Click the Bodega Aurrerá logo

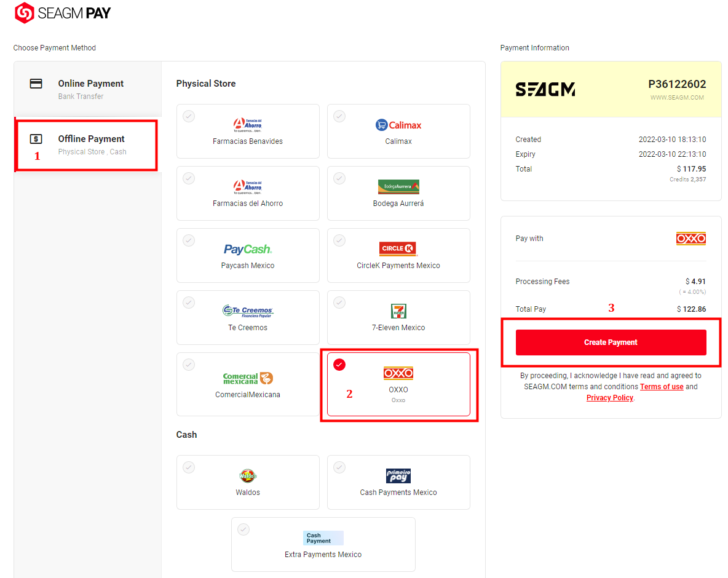click(398, 187)
